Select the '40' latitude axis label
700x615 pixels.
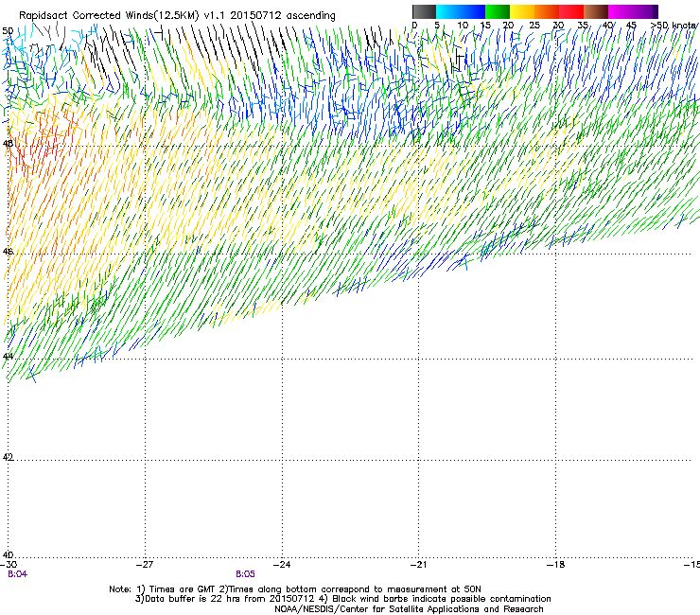8,554
